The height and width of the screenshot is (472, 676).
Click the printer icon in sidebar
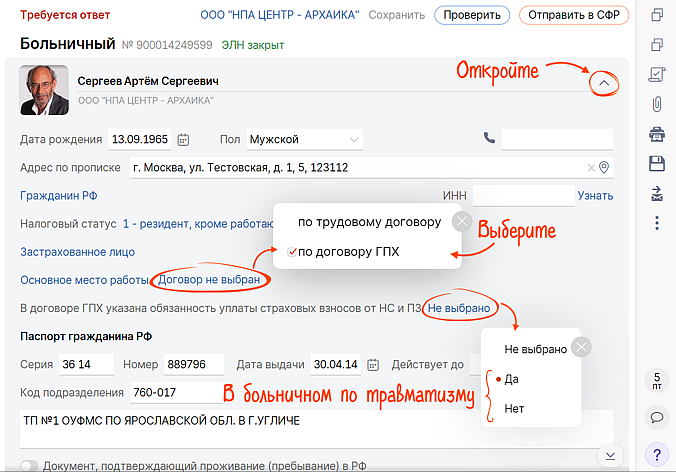point(657,134)
